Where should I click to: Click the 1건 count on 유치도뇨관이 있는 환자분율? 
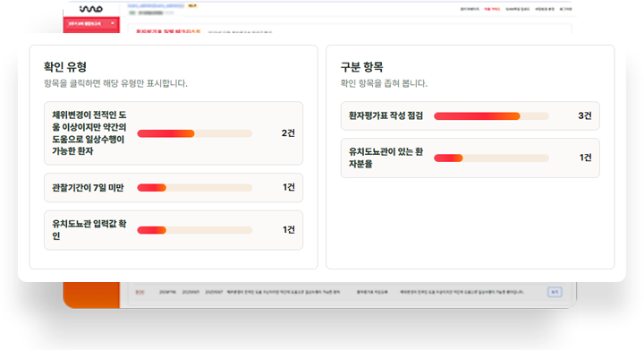(585, 158)
